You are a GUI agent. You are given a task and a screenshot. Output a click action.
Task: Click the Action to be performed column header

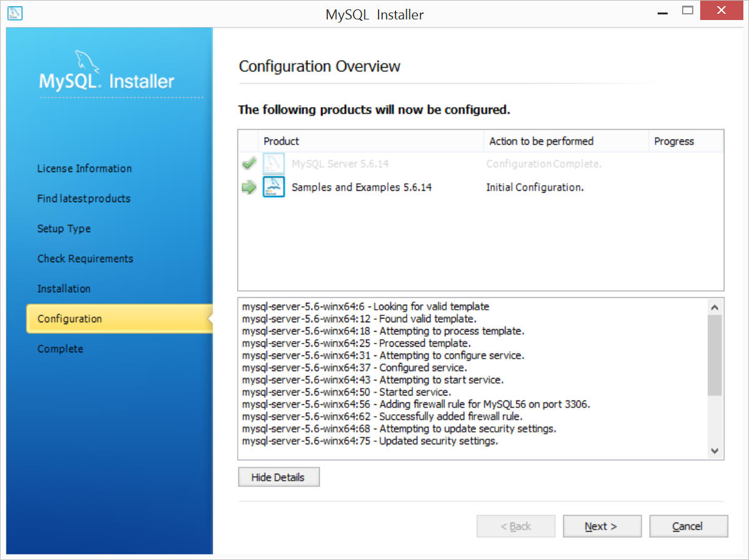click(566, 141)
